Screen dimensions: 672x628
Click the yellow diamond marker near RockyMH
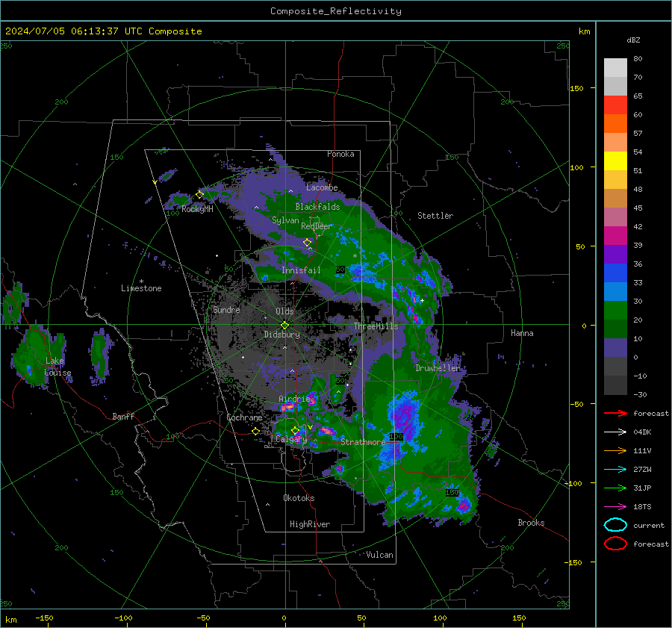[199, 195]
